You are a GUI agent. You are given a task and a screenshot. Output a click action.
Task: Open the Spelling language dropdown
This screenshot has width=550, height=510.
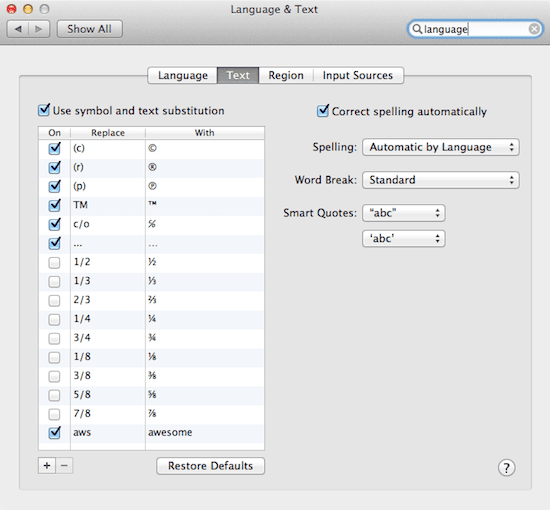[441, 147]
